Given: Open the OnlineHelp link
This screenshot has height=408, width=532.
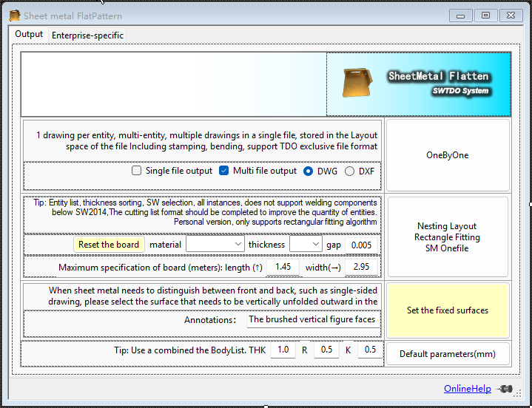Looking at the screenshot, I should [467, 389].
